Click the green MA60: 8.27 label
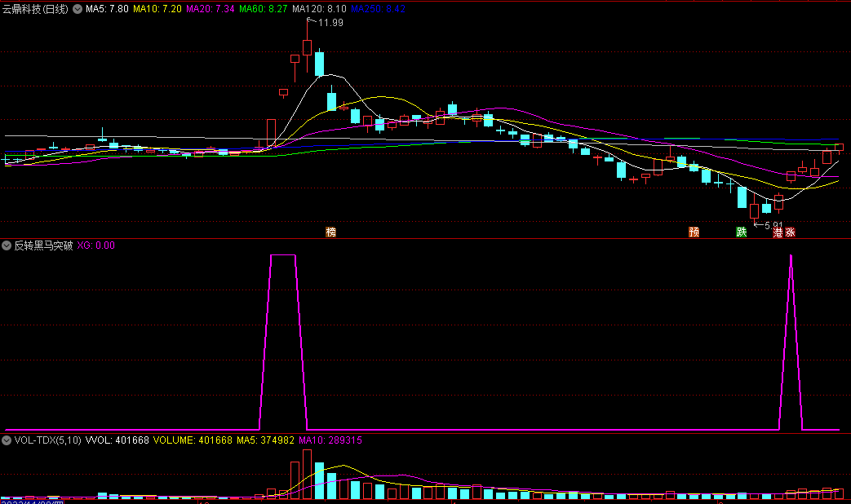 tap(264, 9)
